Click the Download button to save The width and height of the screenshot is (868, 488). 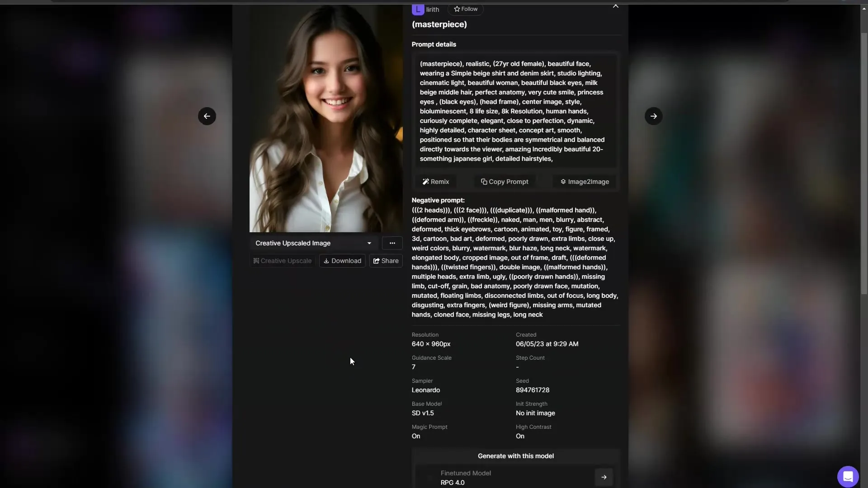[x=343, y=260]
